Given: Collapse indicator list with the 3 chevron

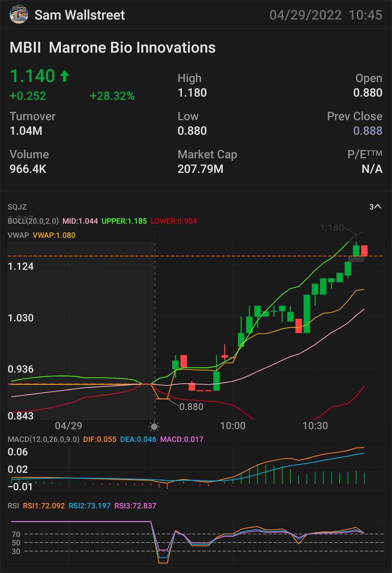Looking at the screenshot, I should click(x=375, y=207).
